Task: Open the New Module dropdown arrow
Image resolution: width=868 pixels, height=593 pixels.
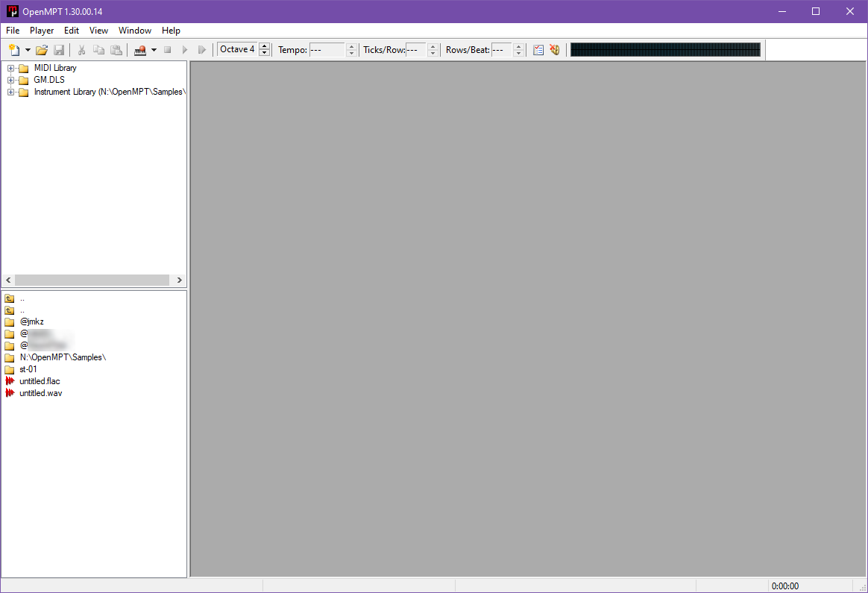Action: coord(28,50)
